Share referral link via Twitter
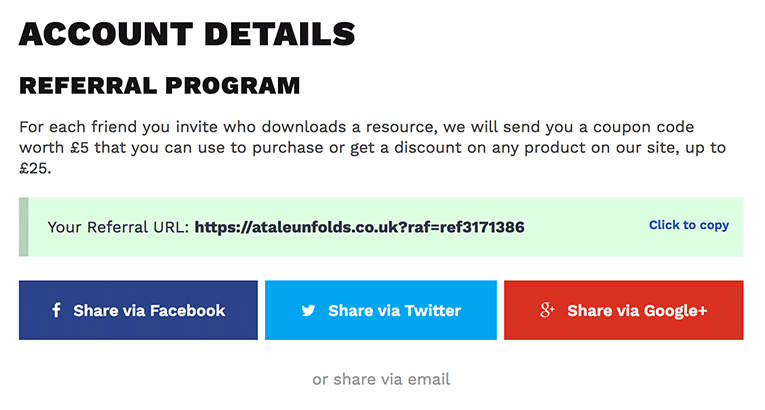Image resolution: width=765 pixels, height=410 pixels. tap(381, 310)
